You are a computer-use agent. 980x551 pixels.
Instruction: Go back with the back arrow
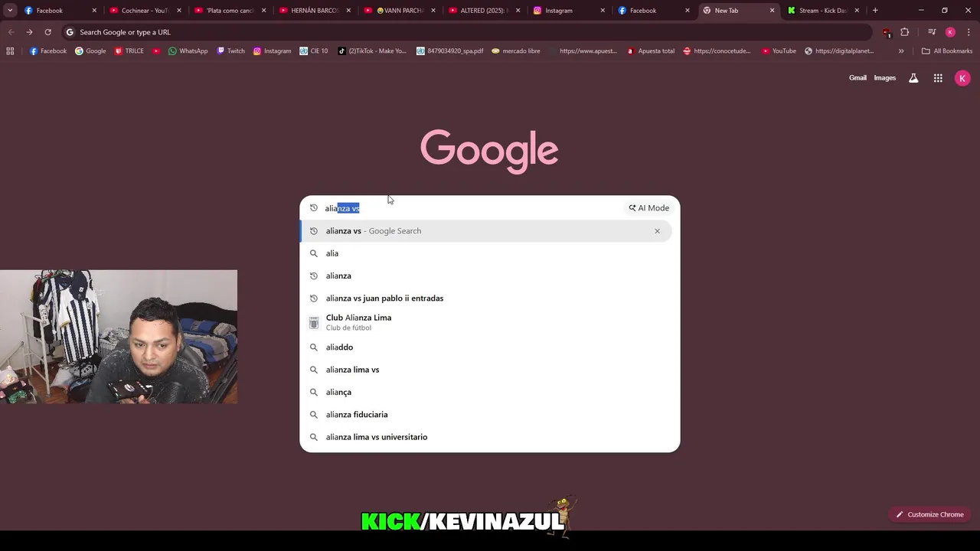click(x=11, y=32)
